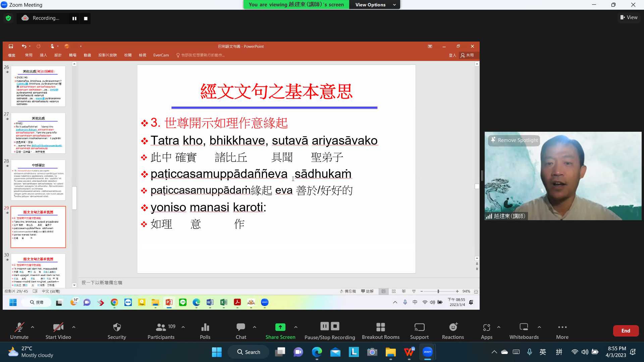The image size is (644, 362).
Task: Click the red End button
Action: coord(626,330)
